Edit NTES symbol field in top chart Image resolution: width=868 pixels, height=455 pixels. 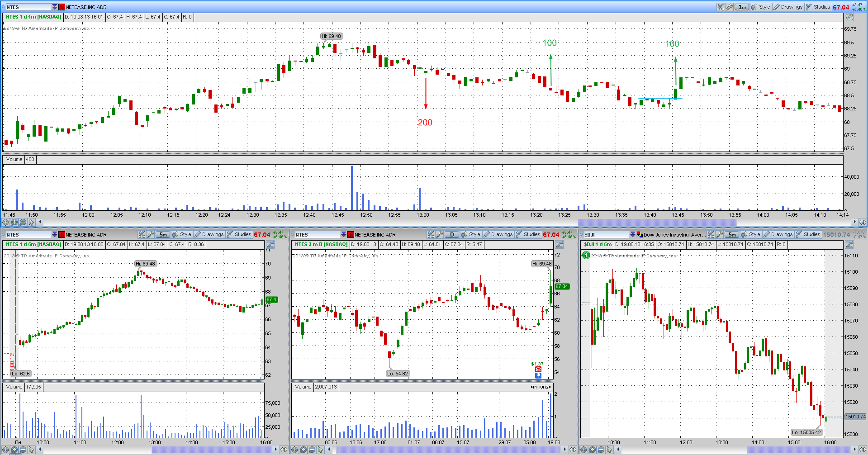(28, 7)
